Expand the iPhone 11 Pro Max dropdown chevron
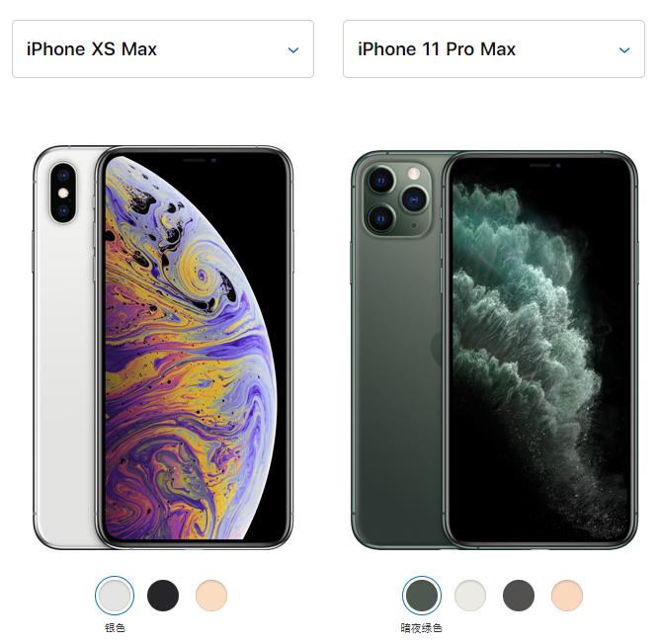The image size is (659, 644). [x=624, y=50]
